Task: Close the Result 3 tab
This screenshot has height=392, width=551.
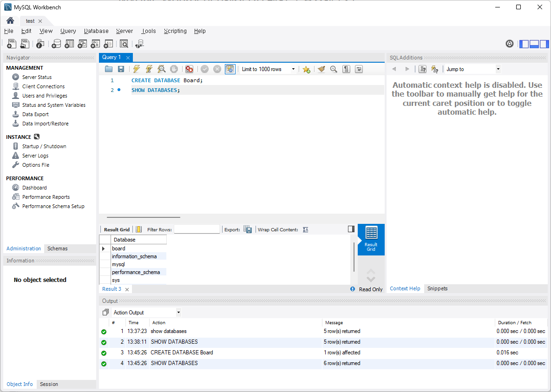Action: coord(127,289)
